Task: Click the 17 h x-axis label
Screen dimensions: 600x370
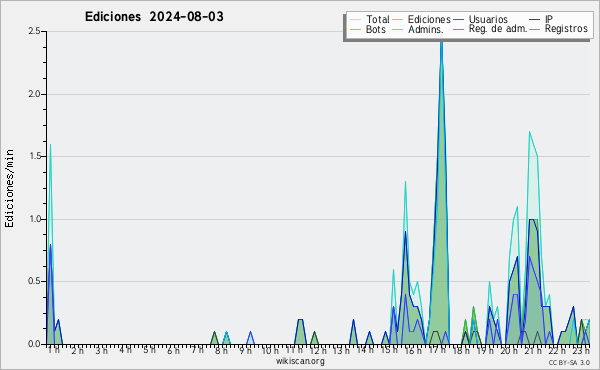Action: pyautogui.click(x=437, y=350)
